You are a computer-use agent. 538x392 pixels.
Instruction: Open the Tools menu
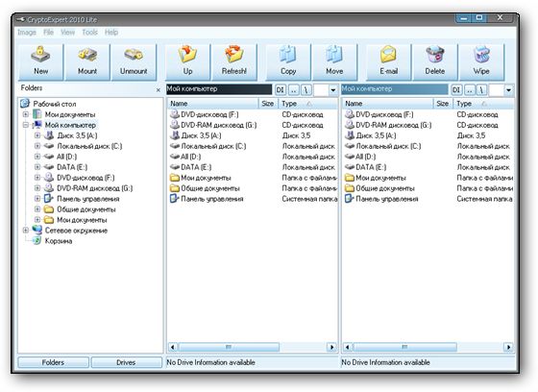pyautogui.click(x=89, y=33)
